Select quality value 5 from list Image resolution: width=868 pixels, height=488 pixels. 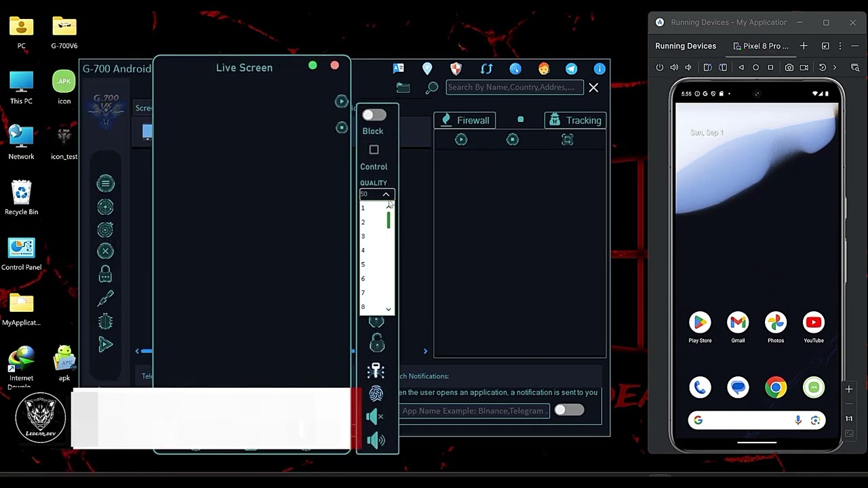click(x=363, y=265)
